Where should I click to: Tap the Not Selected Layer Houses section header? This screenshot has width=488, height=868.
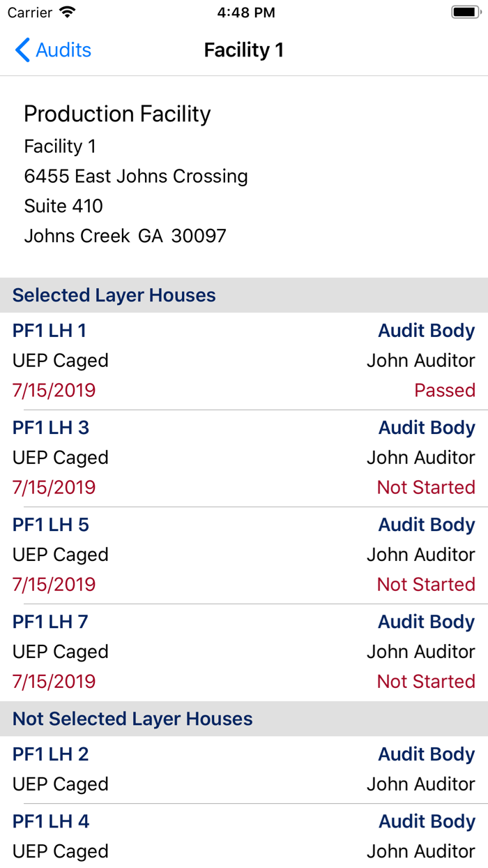tap(132, 719)
